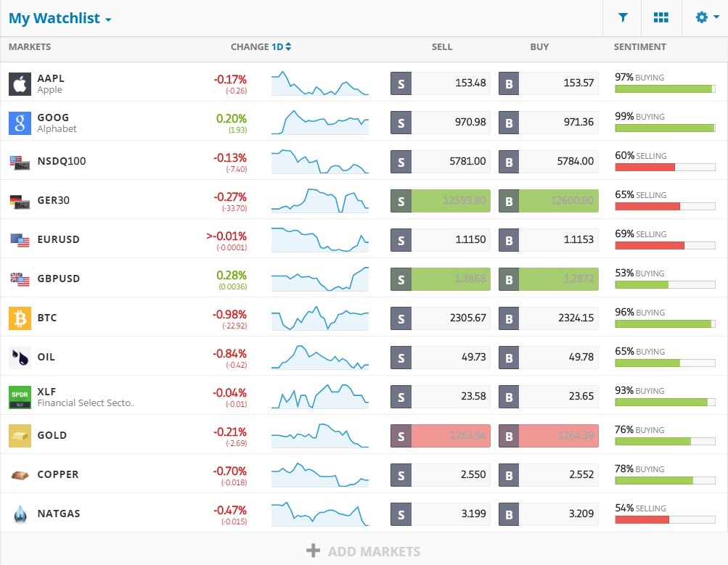The image size is (728, 565).
Task: Open the filter icon in the top toolbar
Action: [622, 17]
